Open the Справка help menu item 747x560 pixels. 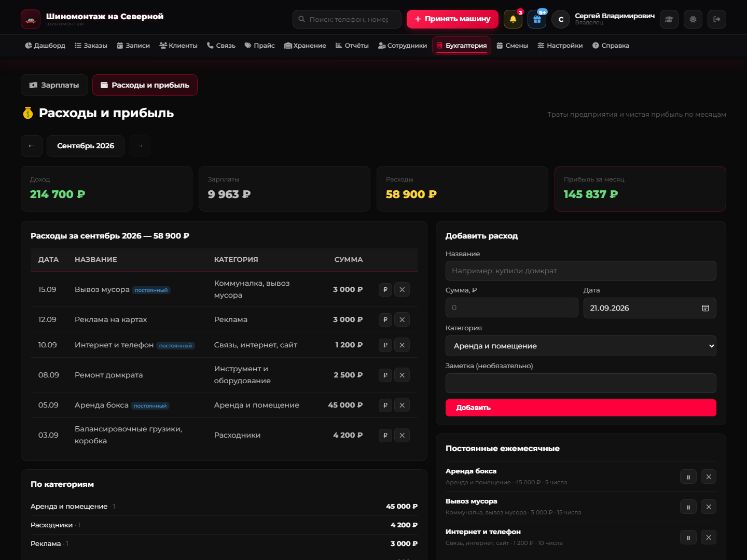pyautogui.click(x=611, y=46)
